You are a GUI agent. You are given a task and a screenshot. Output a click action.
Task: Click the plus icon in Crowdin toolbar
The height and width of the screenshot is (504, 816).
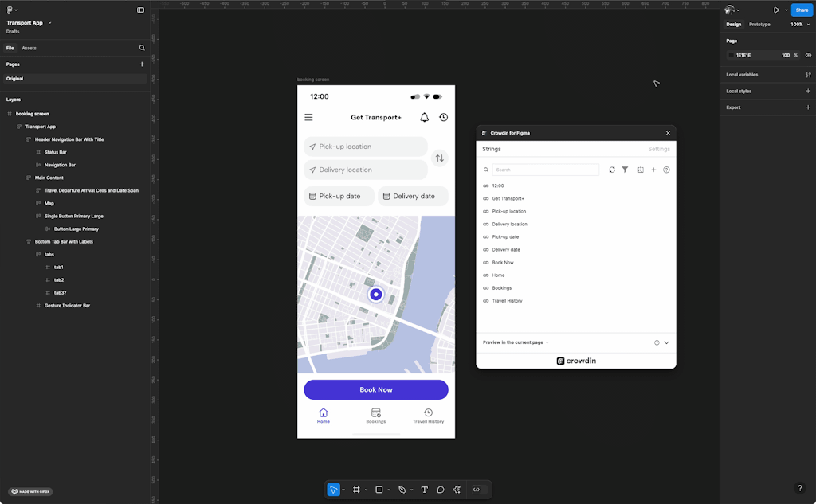click(653, 170)
